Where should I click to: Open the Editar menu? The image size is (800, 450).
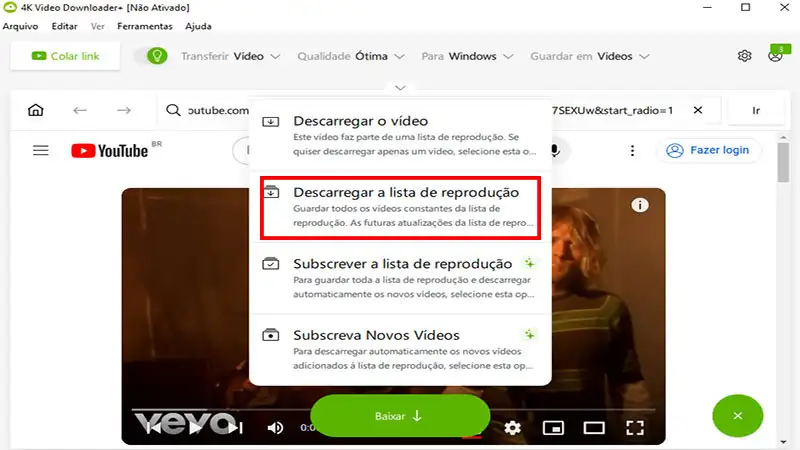64,26
